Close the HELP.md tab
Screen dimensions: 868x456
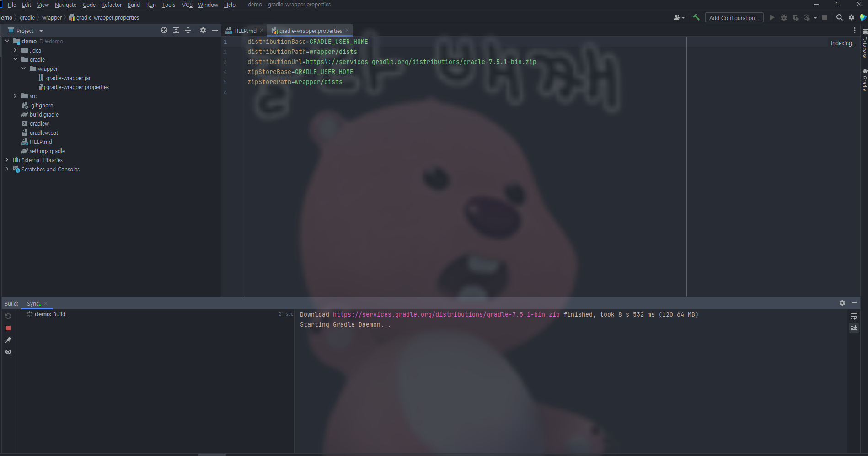(x=262, y=30)
